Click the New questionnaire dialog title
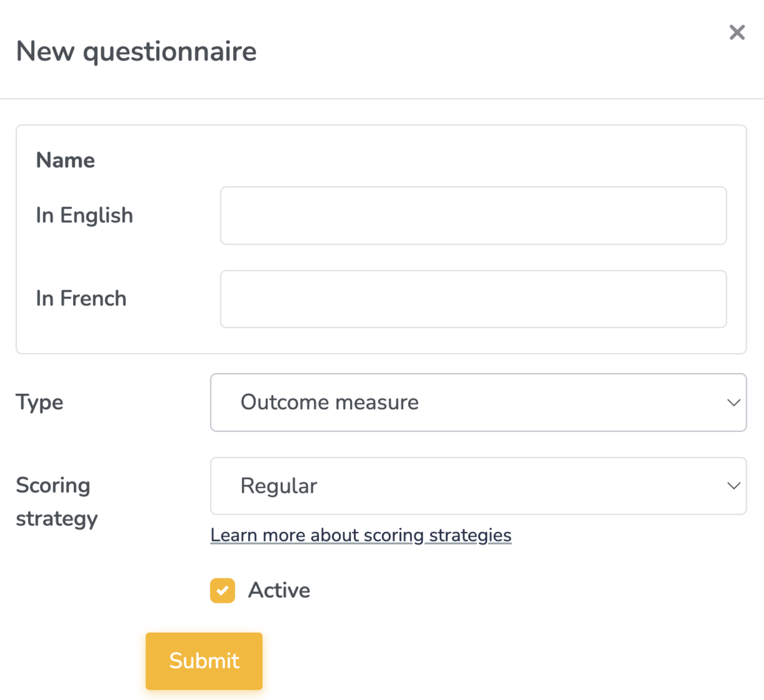Image resolution: width=764 pixels, height=700 pixels. [136, 51]
